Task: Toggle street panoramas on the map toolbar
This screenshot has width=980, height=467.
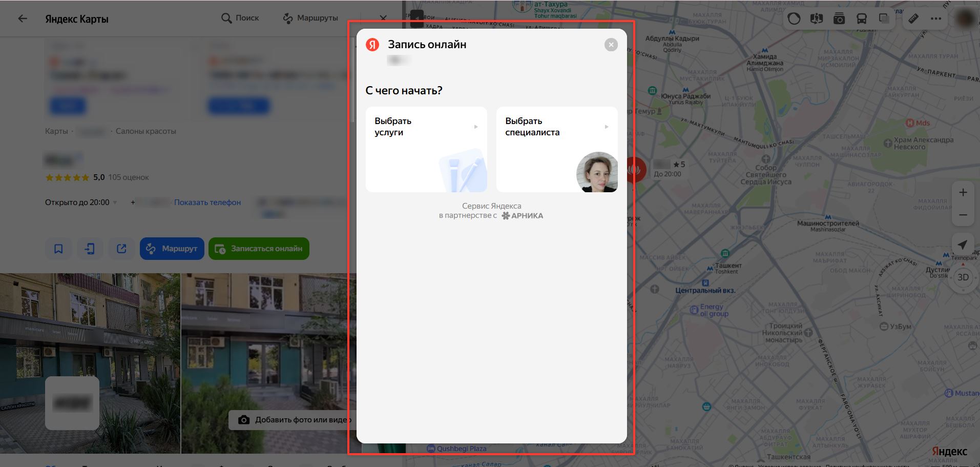Action: click(817, 19)
